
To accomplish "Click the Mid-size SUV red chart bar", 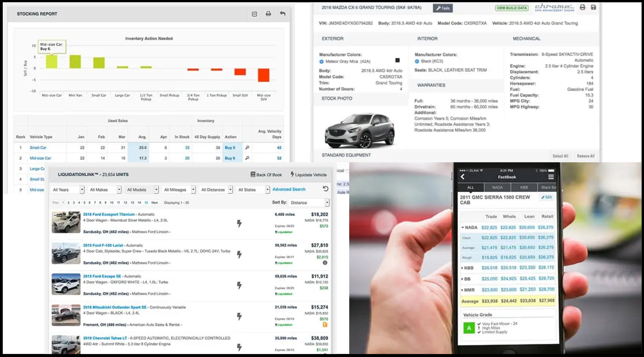I will point(263,75).
